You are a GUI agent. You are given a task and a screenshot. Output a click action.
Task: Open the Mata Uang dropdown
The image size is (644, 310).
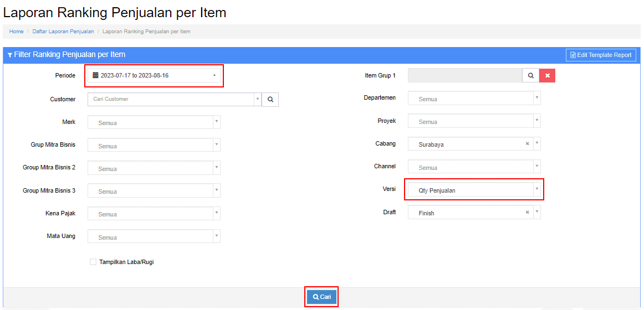[154, 237]
